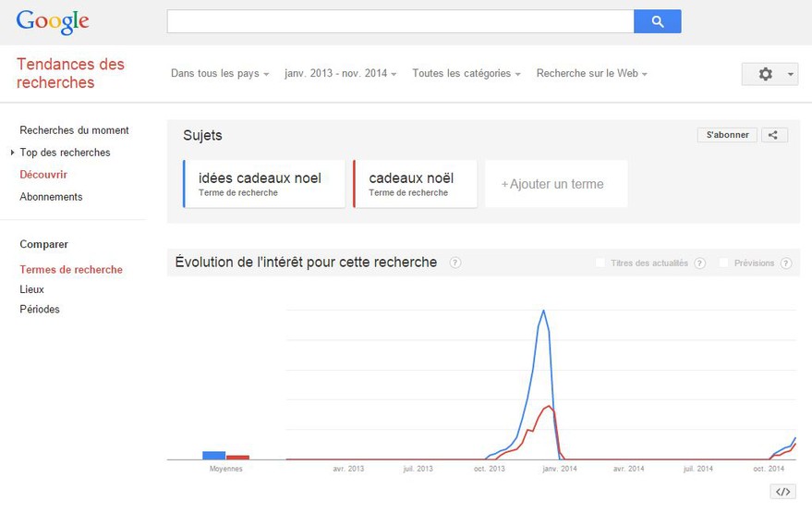Click the Google logo
The width and height of the screenshot is (812, 514).
[53, 22]
